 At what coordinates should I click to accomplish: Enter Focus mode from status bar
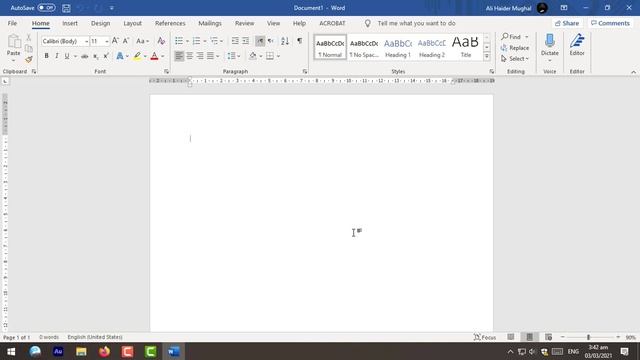[485, 337]
